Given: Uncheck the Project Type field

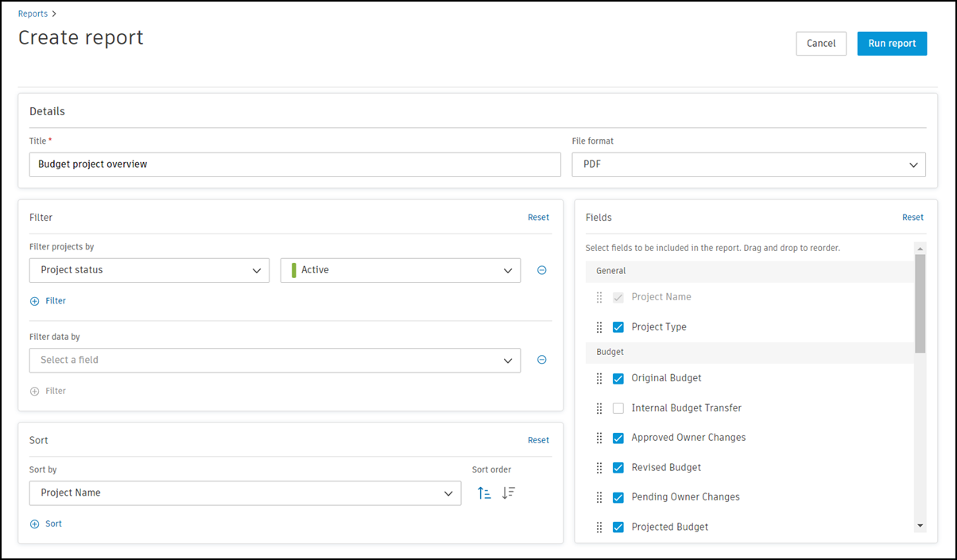Looking at the screenshot, I should [x=618, y=327].
